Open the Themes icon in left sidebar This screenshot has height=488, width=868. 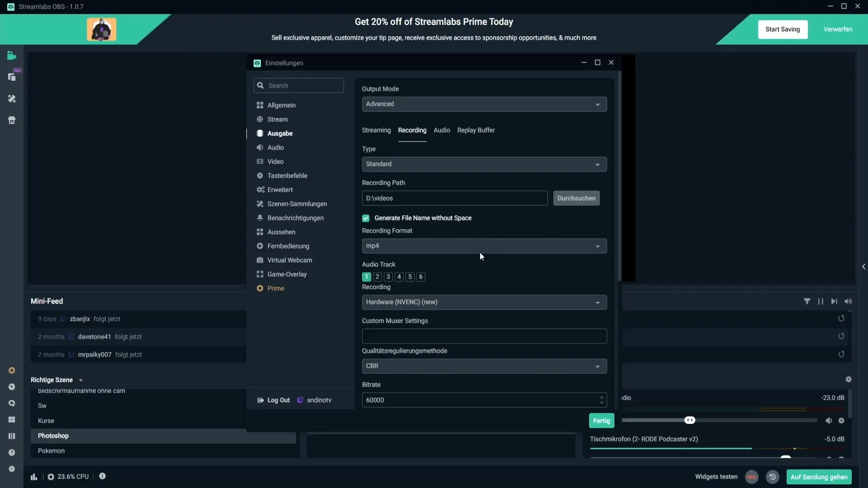pyautogui.click(x=12, y=99)
